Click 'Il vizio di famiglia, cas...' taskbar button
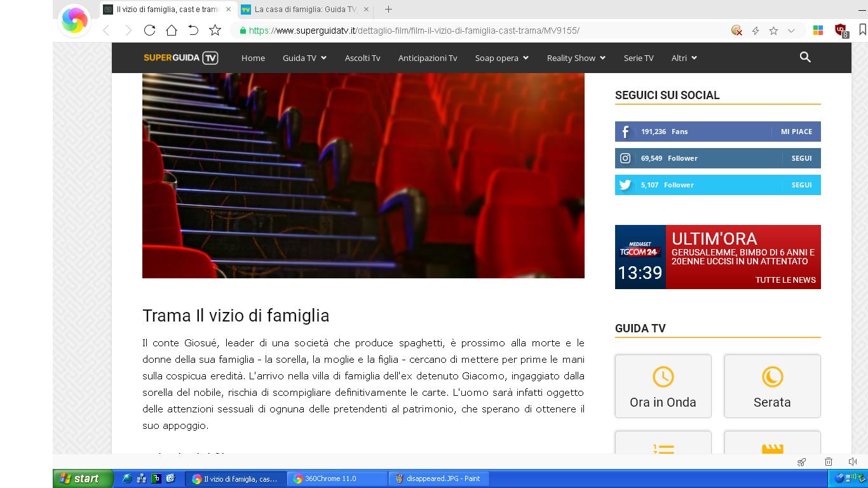This screenshot has height=488, width=868. pyautogui.click(x=235, y=478)
